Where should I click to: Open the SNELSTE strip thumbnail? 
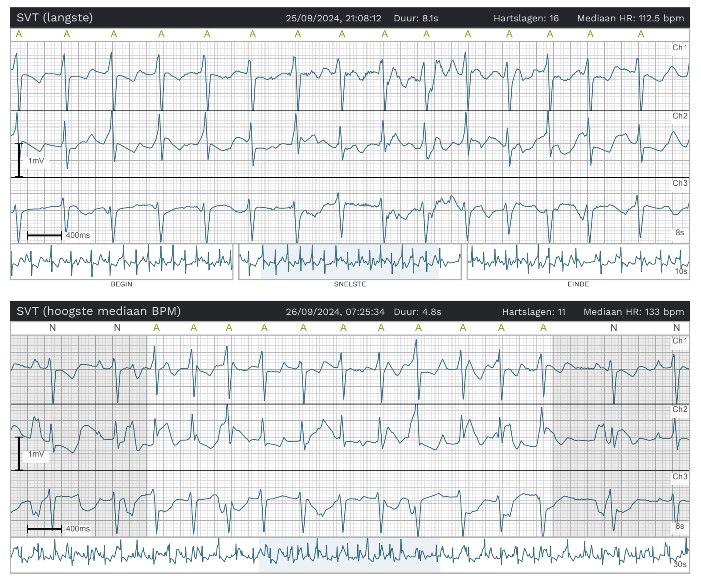point(350,262)
